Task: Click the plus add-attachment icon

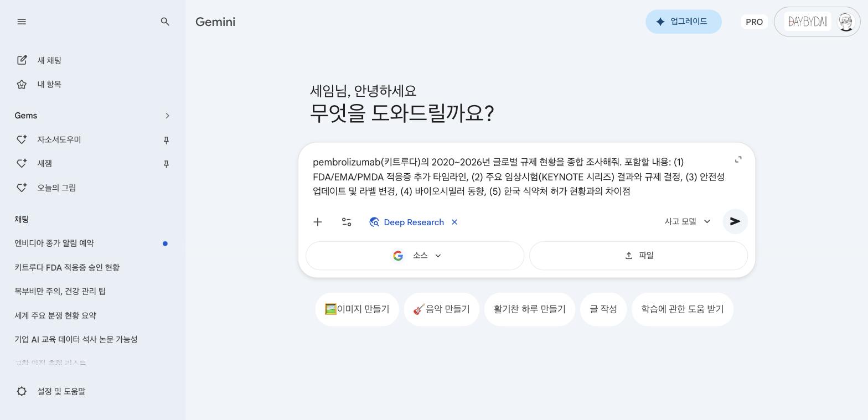Action: coord(318,222)
